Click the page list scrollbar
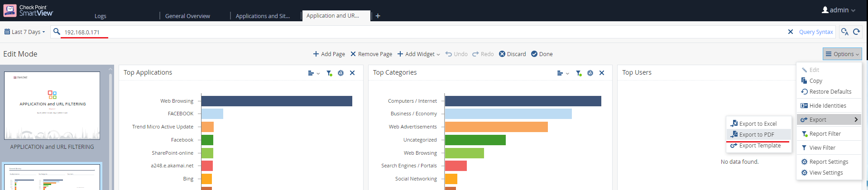868x190 pixels. [110, 131]
